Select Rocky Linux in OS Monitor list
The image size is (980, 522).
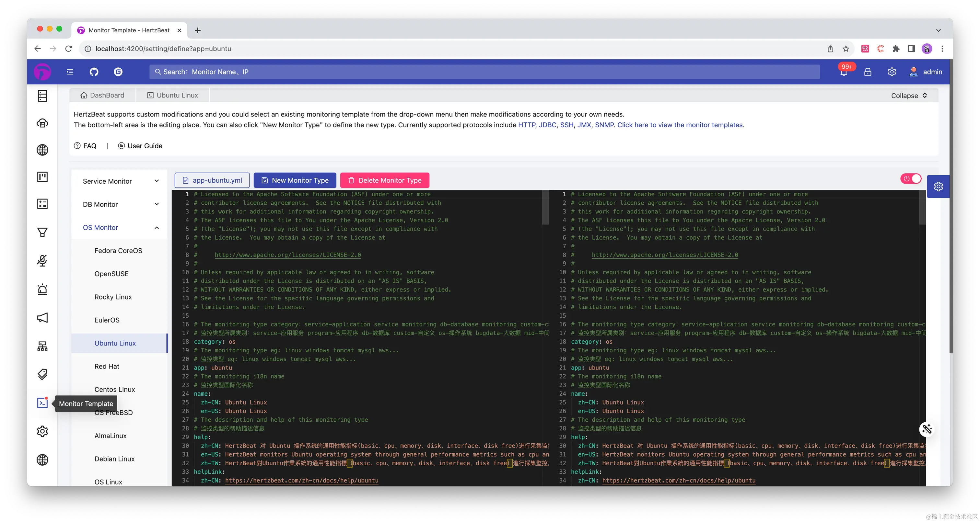pyautogui.click(x=113, y=297)
